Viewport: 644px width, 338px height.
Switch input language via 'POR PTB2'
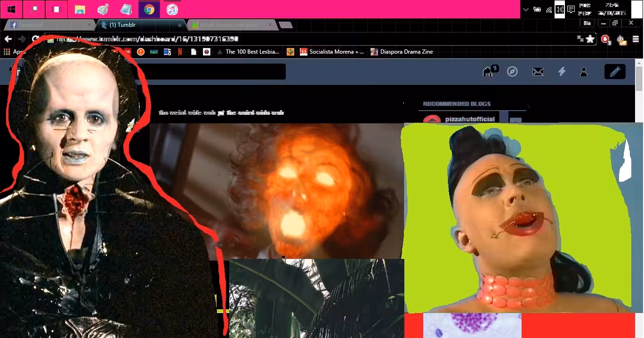(585, 9)
